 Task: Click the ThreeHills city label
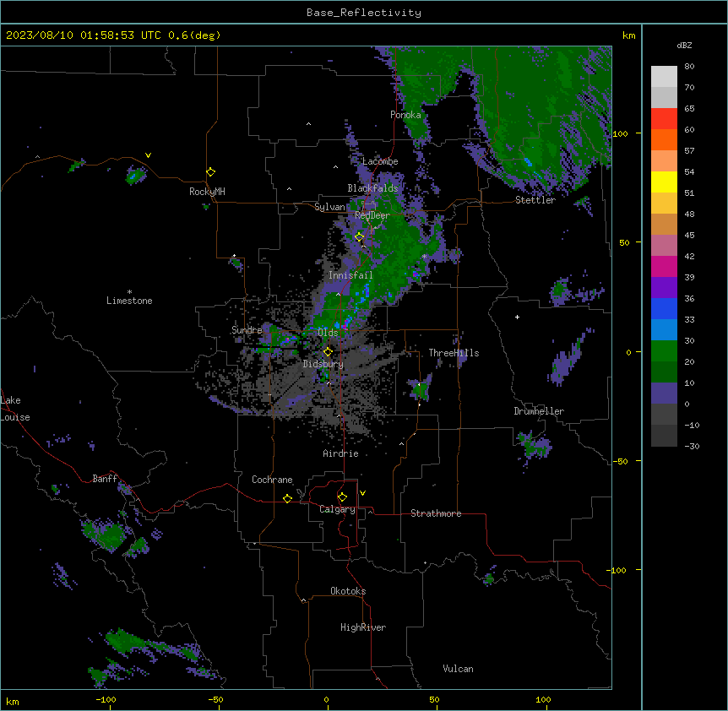click(454, 353)
